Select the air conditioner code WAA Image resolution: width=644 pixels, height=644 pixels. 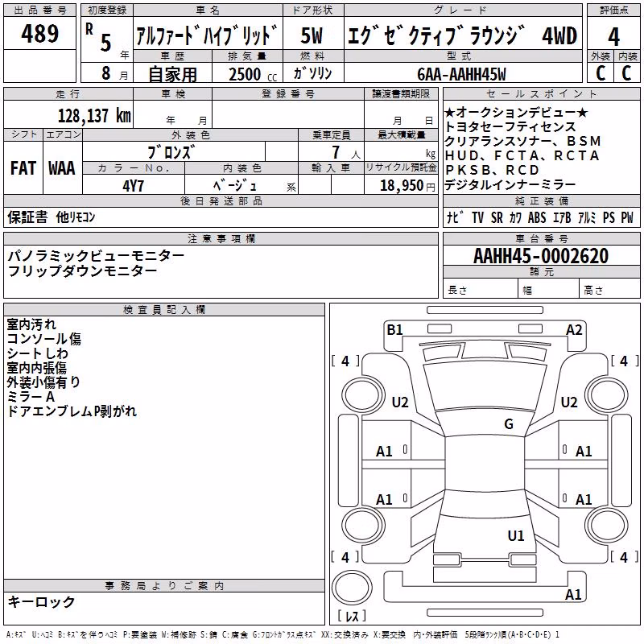(62, 168)
